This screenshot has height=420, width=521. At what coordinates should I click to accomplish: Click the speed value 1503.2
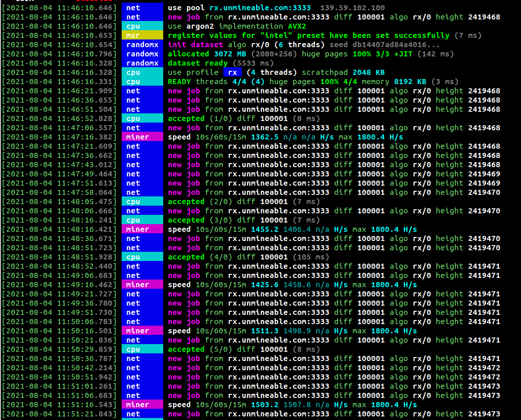[x=264, y=405]
